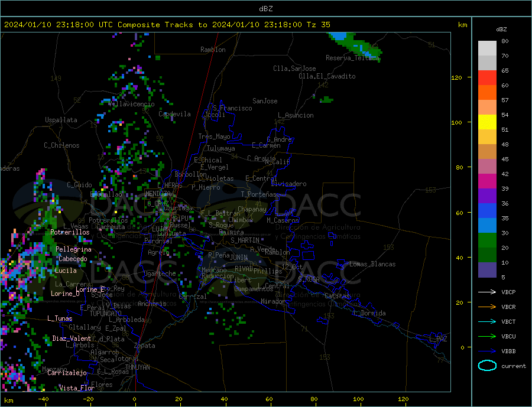This screenshot has height=407, width=532.
Task: Click the 'L_Asuncion' place label
Action: coord(296,115)
